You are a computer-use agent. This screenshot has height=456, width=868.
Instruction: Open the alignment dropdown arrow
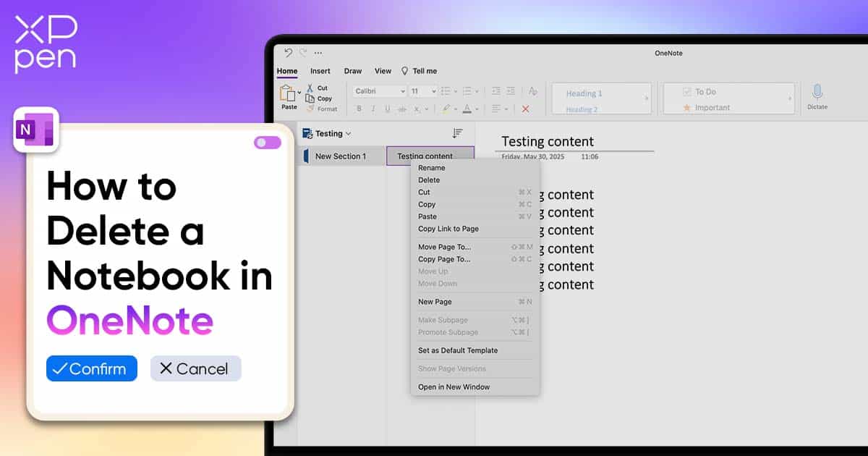506,109
